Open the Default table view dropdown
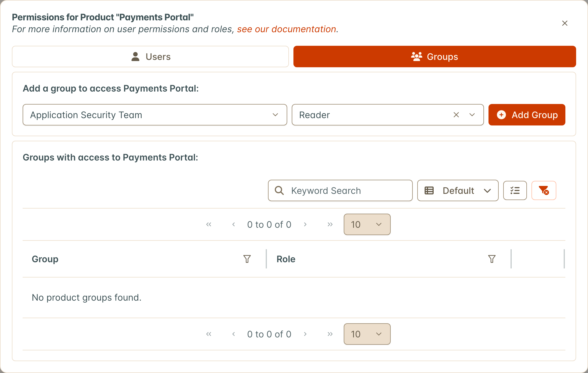 coord(458,190)
